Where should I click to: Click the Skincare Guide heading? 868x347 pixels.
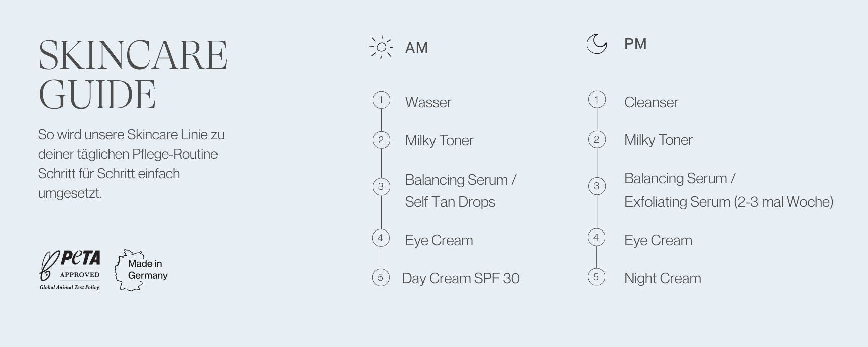point(133,74)
